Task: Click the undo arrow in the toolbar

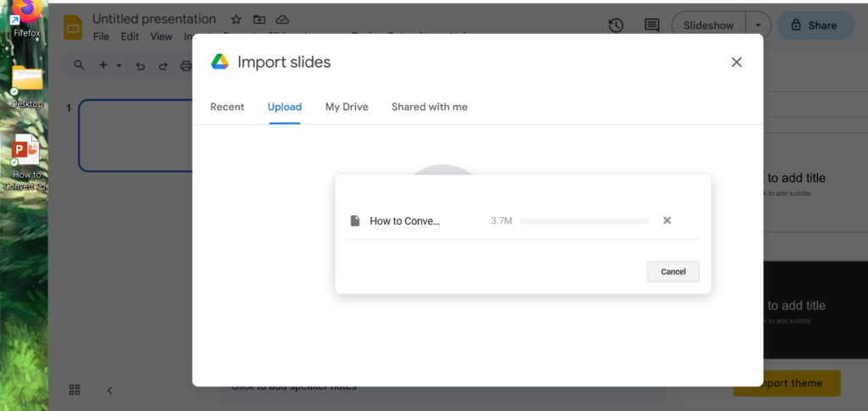Action: pyautogui.click(x=141, y=65)
